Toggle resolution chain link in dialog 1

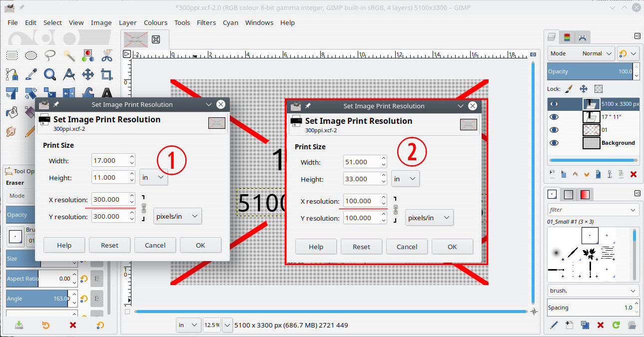(x=144, y=208)
